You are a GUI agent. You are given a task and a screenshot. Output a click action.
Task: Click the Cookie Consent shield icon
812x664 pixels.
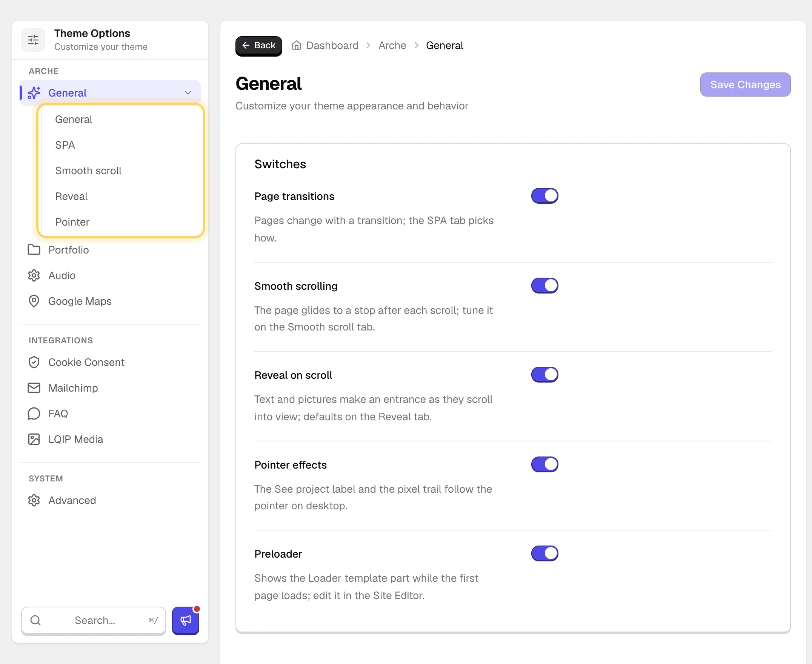(34, 362)
